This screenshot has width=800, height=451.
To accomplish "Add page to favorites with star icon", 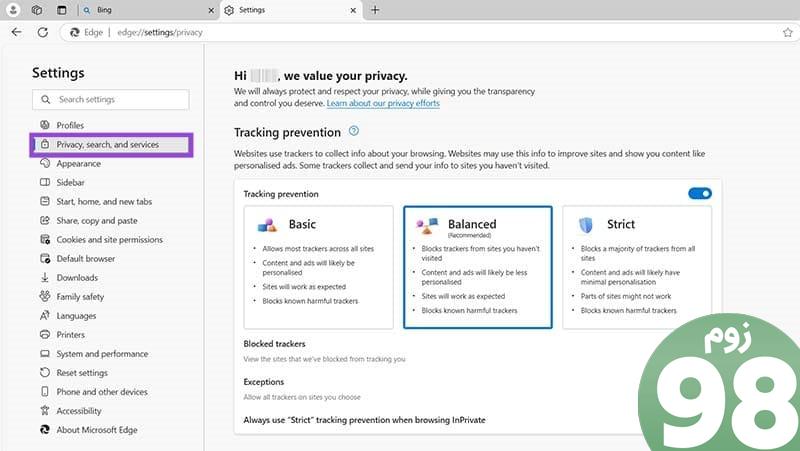I will (788, 33).
